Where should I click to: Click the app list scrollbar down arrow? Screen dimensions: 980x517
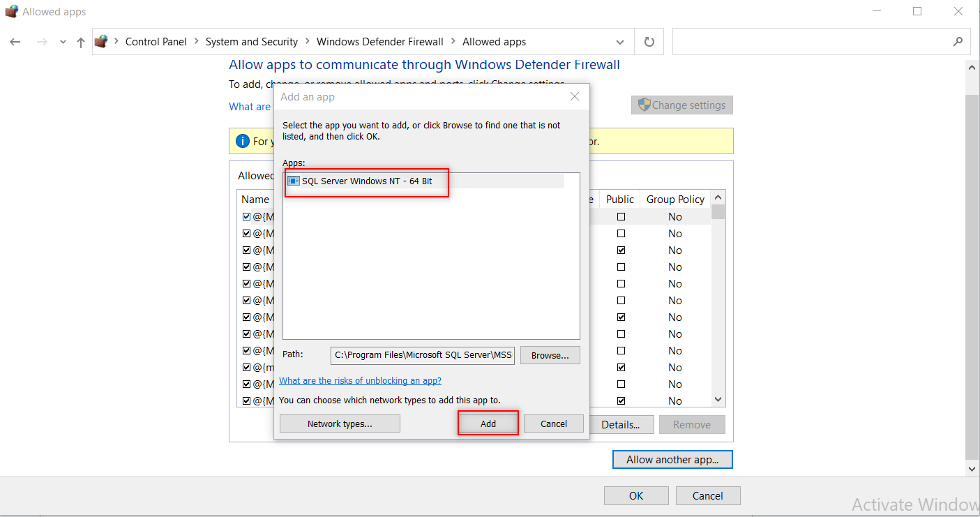(718, 400)
